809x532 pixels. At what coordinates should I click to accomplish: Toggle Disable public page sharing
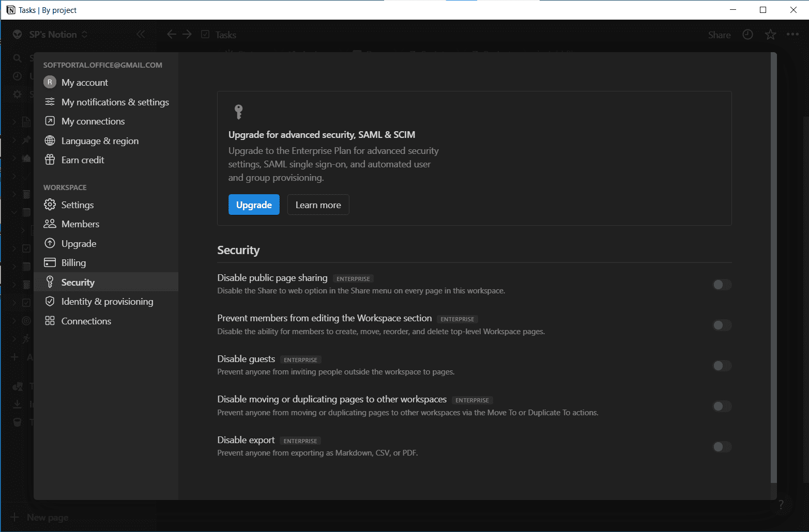point(722,285)
